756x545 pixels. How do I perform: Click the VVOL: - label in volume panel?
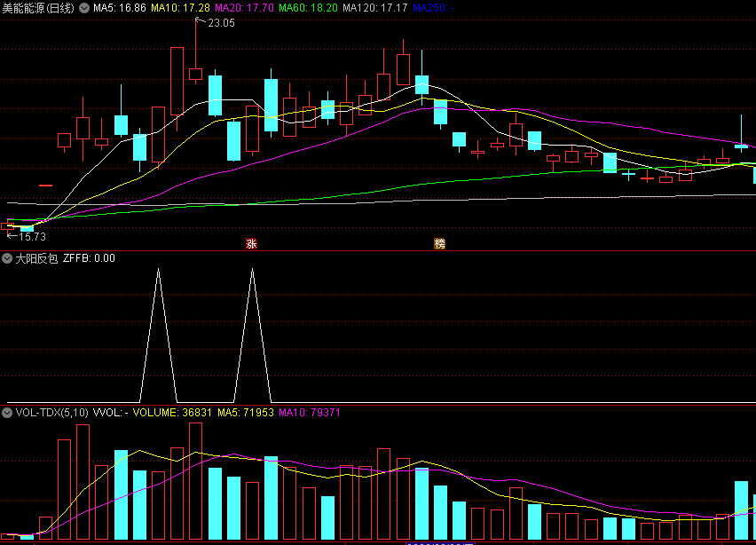(x=110, y=413)
